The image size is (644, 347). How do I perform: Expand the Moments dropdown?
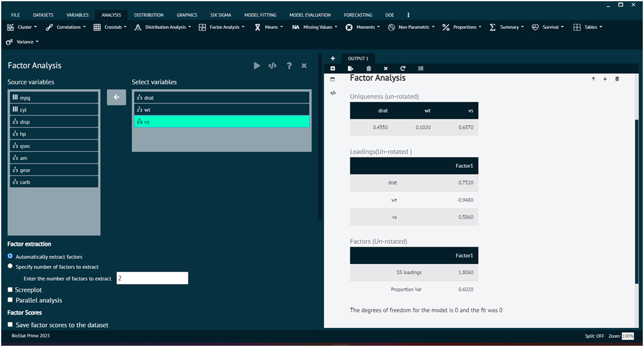pyautogui.click(x=363, y=27)
